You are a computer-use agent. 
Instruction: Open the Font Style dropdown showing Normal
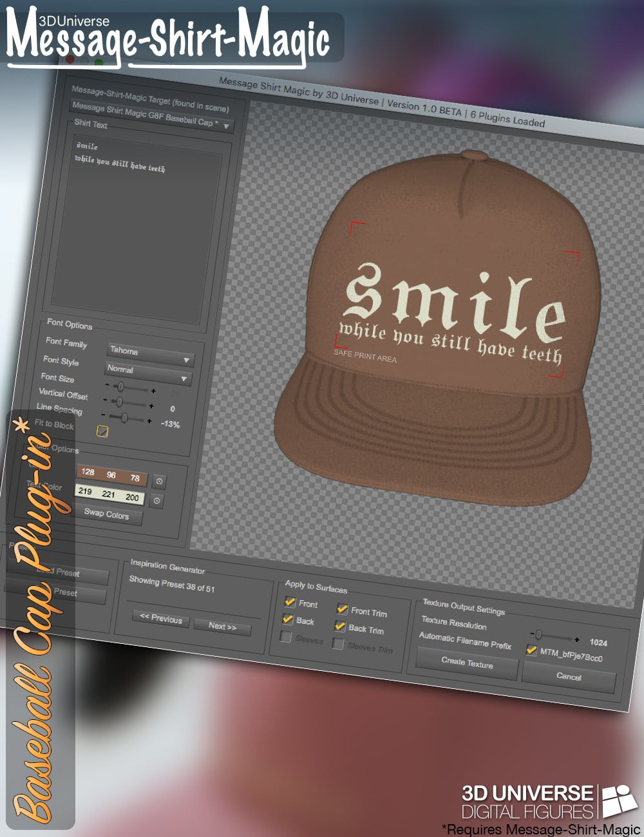tap(148, 372)
